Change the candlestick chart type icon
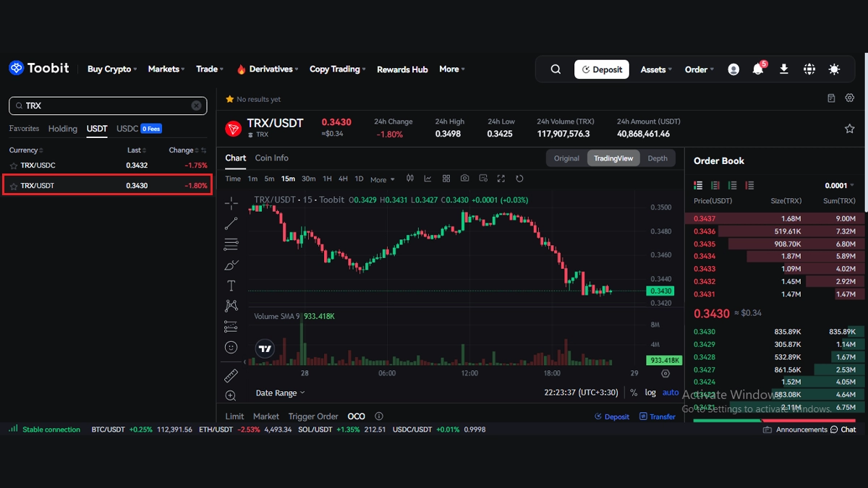Viewport: 868px width, 488px height. [410, 179]
